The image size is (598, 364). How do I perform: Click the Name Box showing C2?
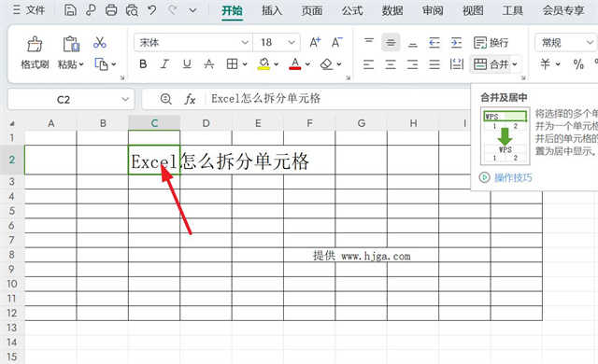point(71,100)
